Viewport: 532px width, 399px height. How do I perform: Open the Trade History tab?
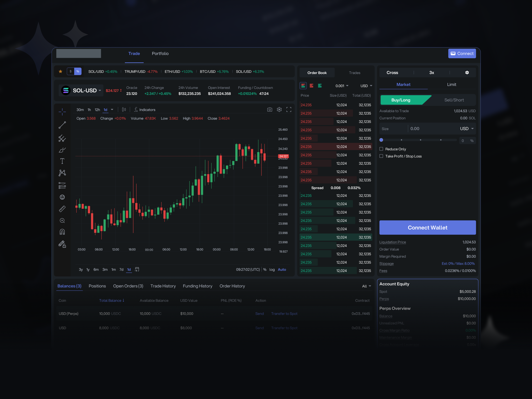(163, 286)
